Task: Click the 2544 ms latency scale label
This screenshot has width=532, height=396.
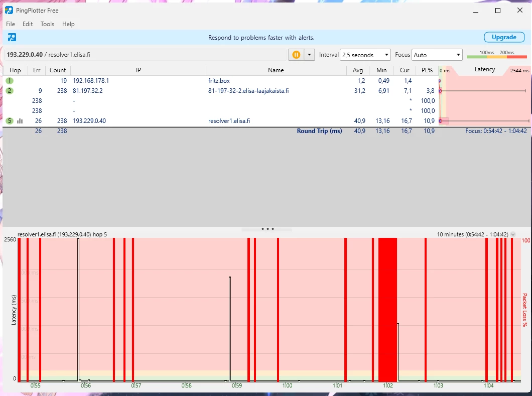Action: click(519, 71)
